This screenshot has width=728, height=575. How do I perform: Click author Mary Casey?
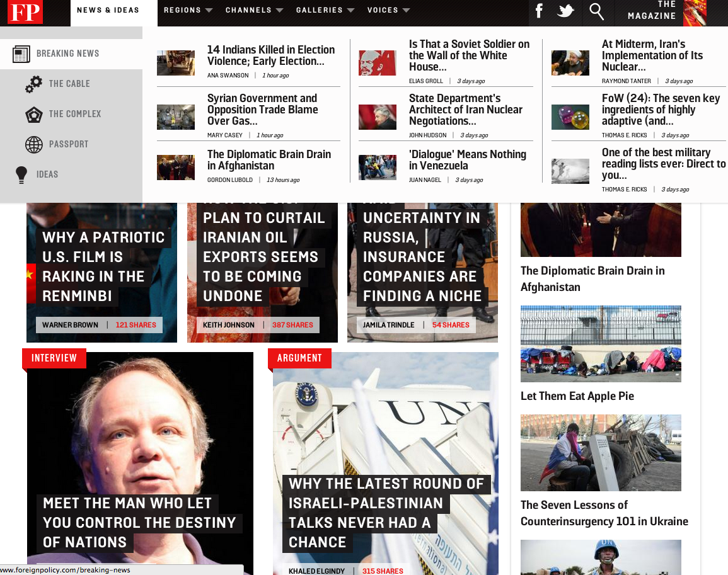point(225,135)
